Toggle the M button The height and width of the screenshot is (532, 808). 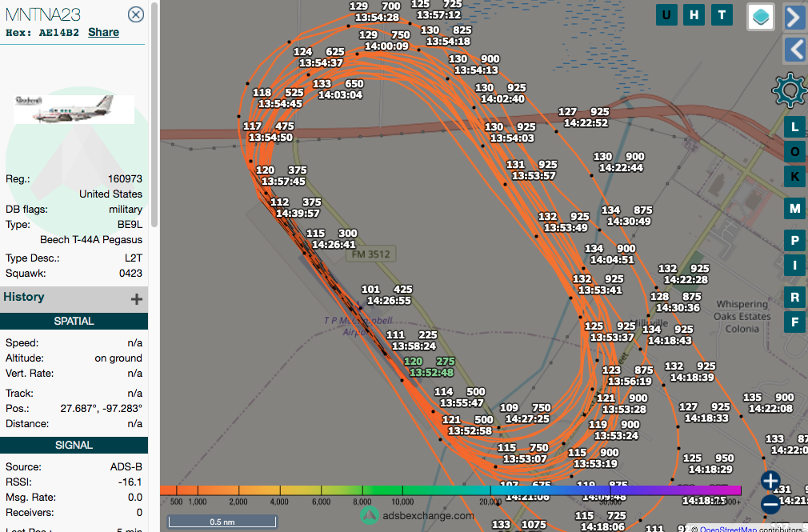click(x=795, y=209)
